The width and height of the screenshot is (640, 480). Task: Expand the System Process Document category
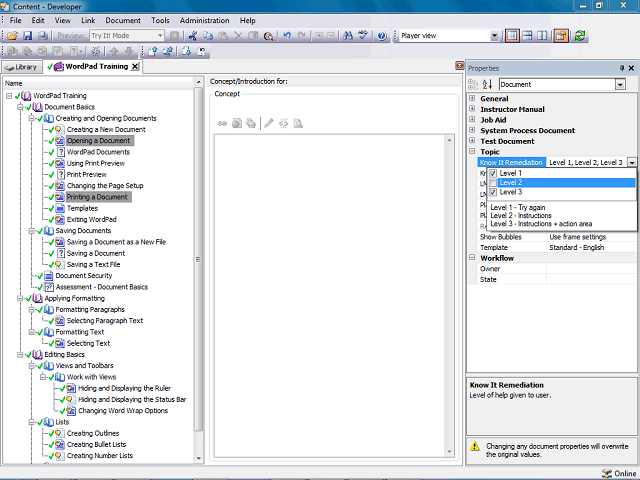(x=472, y=130)
